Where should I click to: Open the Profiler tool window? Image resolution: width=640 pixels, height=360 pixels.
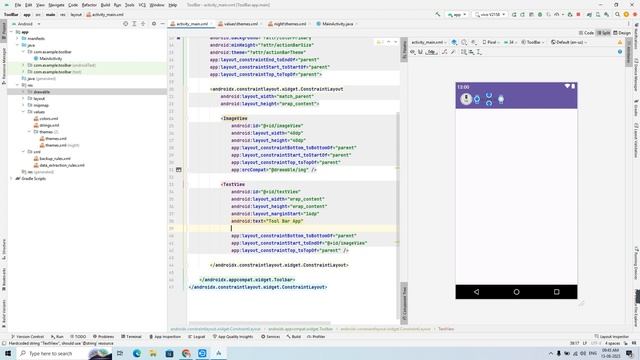tap(316, 337)
